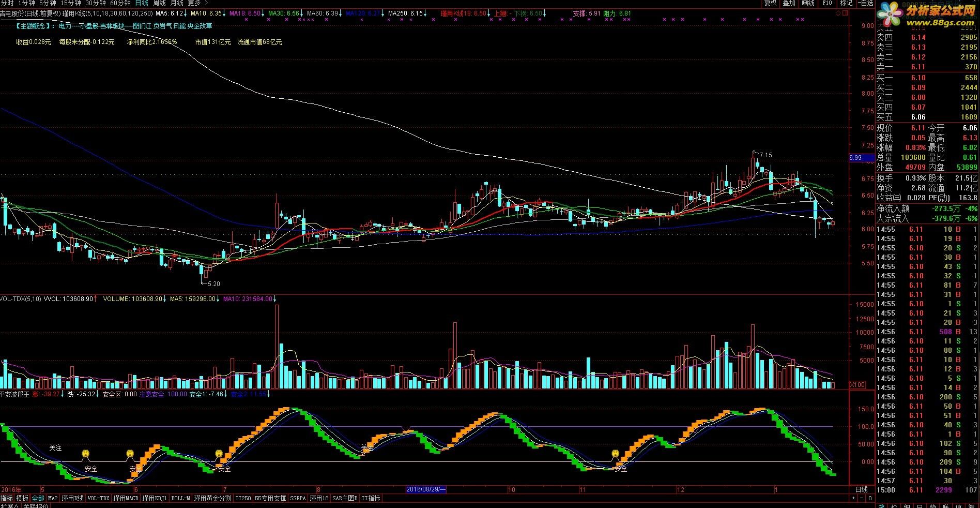Switch to 60分钟 period
980x508 pixels.
[120, 3]
